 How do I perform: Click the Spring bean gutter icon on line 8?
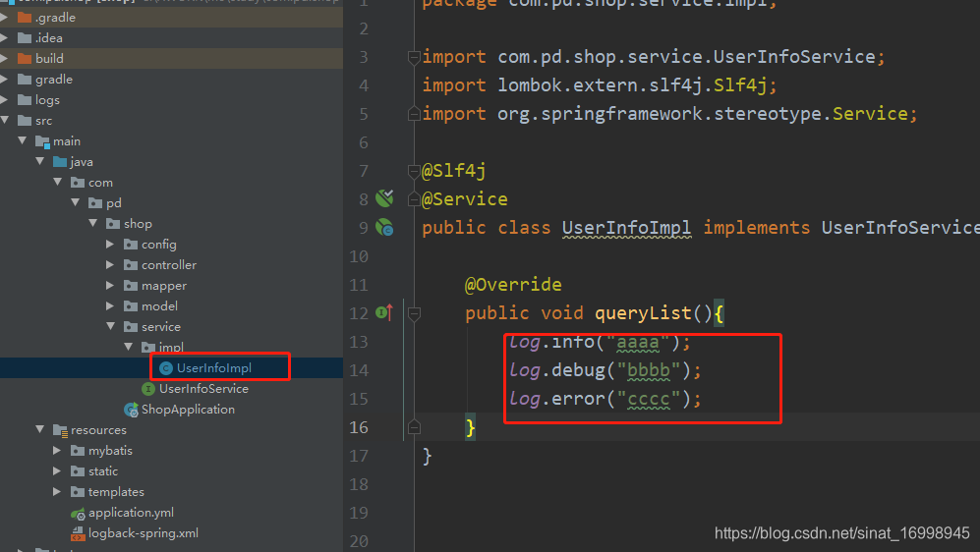point(384,198)
